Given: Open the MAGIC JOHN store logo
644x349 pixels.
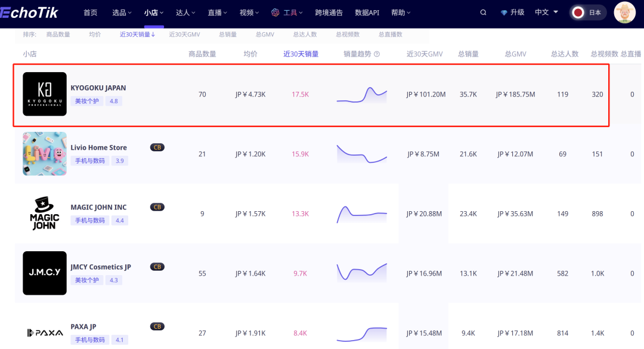Looking at the screenshot, I should 45,214.
